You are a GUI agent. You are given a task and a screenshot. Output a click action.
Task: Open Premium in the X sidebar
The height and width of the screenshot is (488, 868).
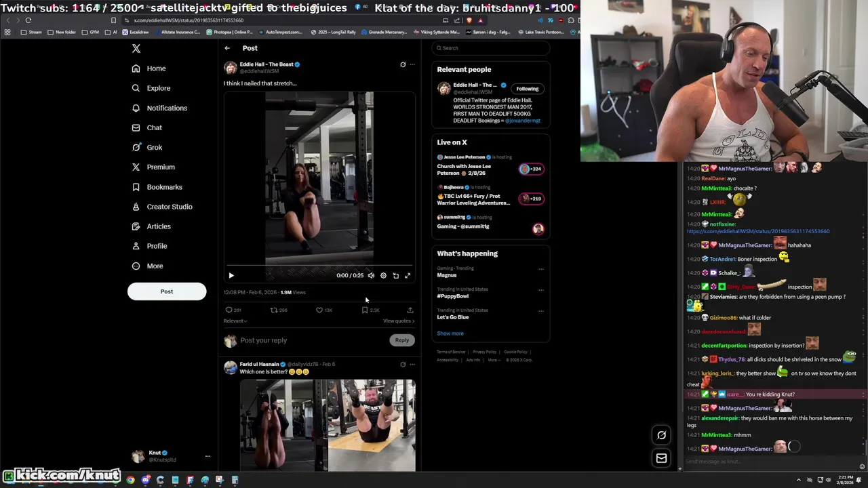[x=153, y=167]
